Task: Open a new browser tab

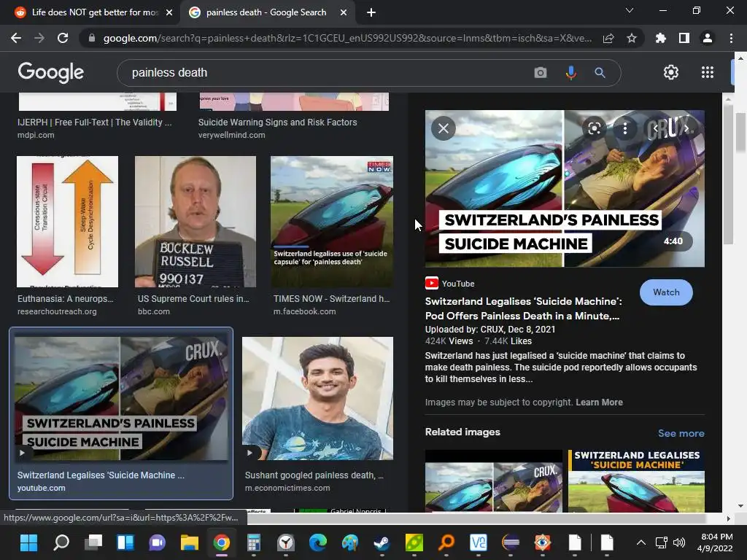Action: click(371, 13)
